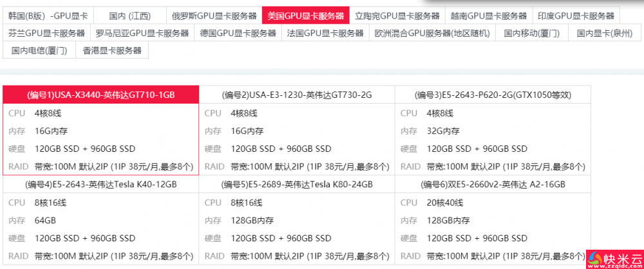Viewport: 644px width, 269px height.
Task: Open the 立陶宛GPU显卡服务器 tab
Action: point(397,16)
